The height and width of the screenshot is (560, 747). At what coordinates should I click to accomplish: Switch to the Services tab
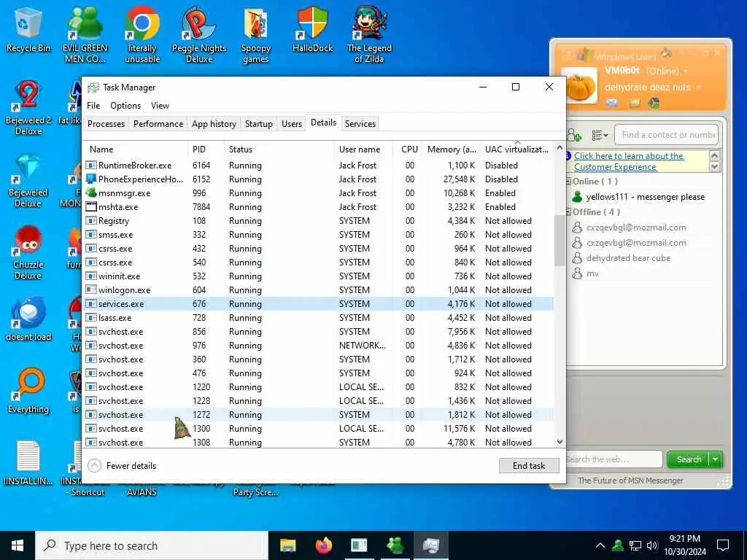360,124
